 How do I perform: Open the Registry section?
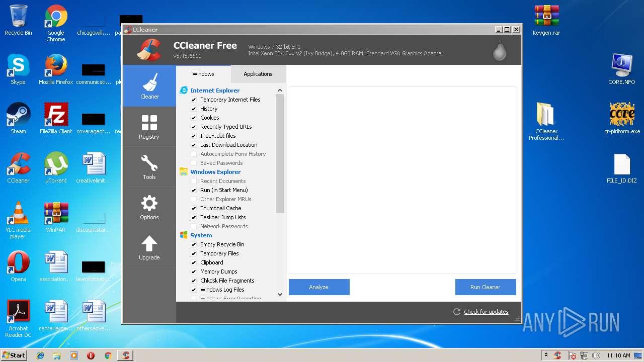[x=149, y=127]
